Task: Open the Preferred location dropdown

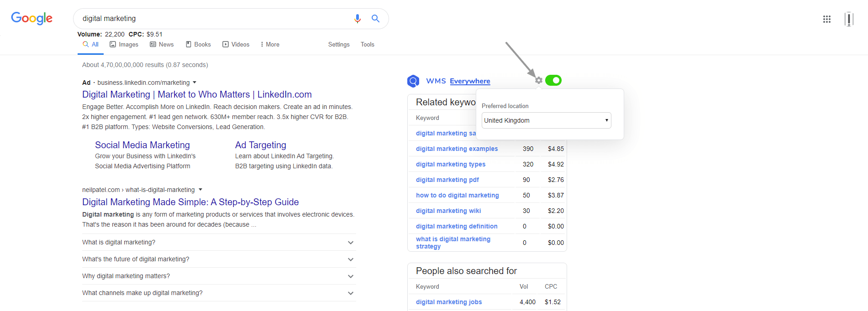Action: tap(546, 120)
